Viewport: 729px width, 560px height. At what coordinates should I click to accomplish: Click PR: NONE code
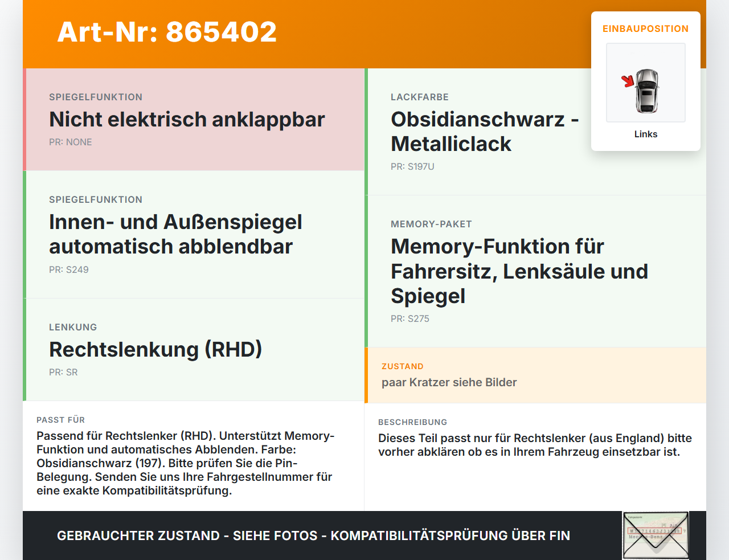pos(71,142)
